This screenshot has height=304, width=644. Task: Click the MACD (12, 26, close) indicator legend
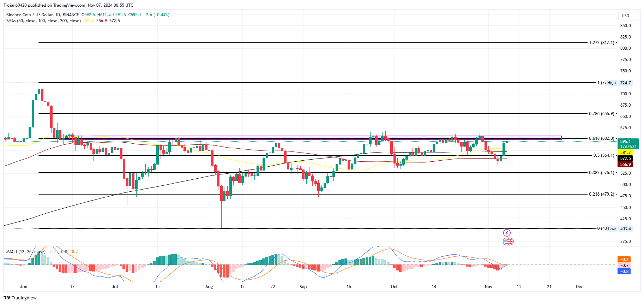26,252
